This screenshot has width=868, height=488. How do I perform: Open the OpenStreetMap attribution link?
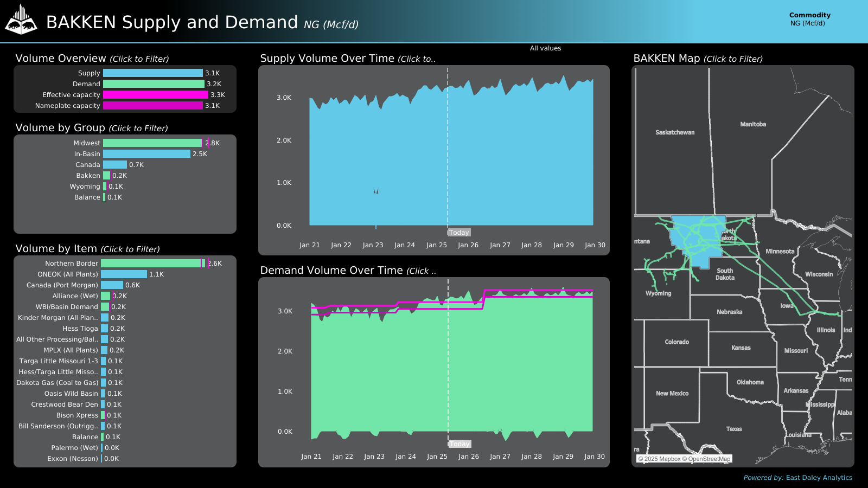point(706,459)
